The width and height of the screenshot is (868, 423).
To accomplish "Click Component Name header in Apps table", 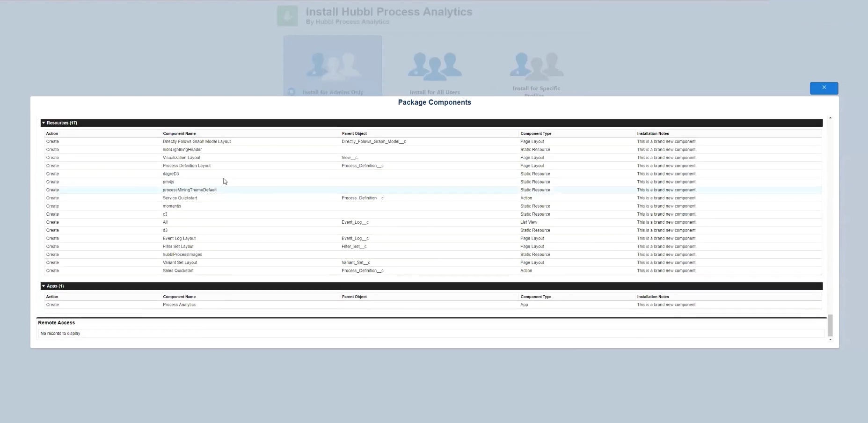I will pyautogui.click(x=179, y=297).
